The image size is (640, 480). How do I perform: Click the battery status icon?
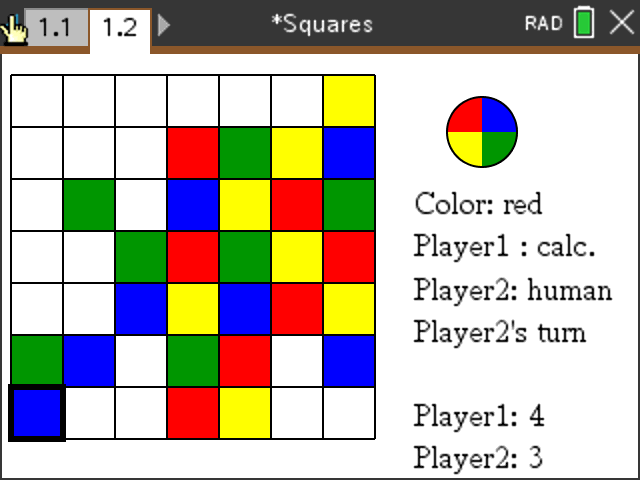tap(584, 24)
